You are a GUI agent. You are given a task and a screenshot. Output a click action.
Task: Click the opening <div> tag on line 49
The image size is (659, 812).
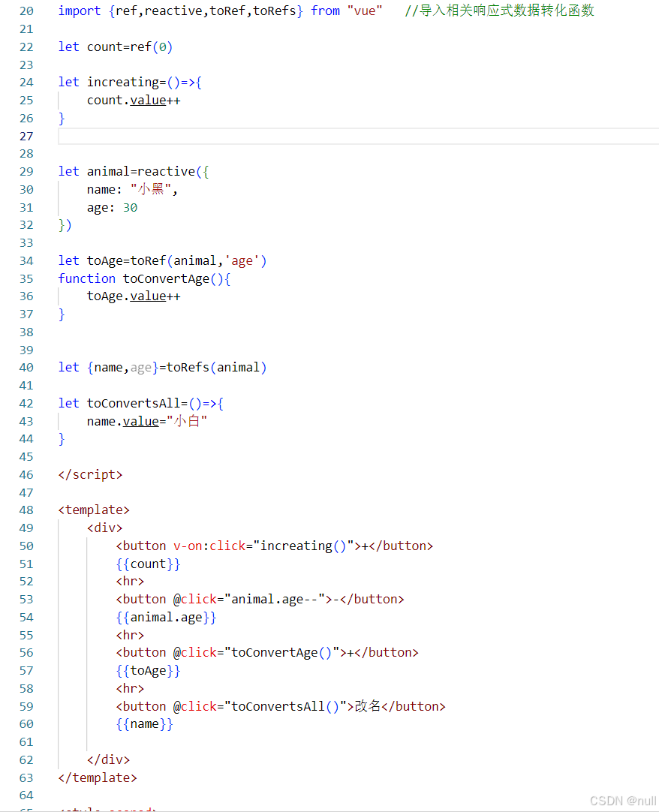[x=104, y=528]
